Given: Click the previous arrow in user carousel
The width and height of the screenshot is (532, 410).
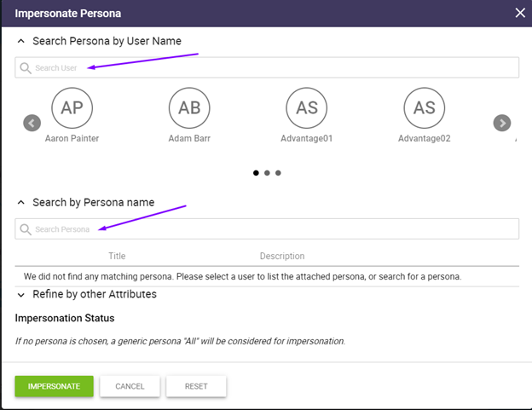Looking at the screenshot, I should coord(32,123).
